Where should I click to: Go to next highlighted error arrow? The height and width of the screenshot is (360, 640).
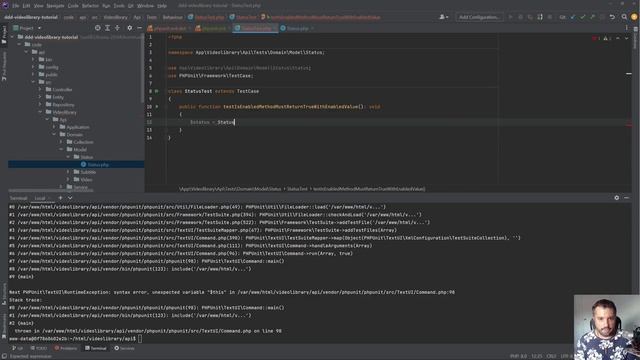[627, 38]
